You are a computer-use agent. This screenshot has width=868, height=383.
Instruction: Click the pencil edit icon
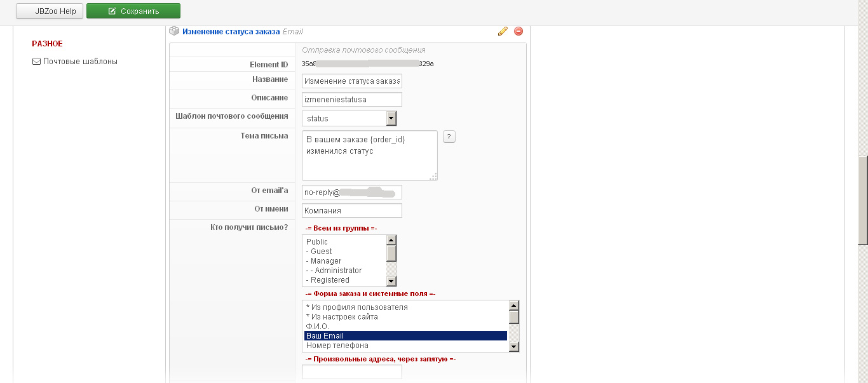(503, 31)
